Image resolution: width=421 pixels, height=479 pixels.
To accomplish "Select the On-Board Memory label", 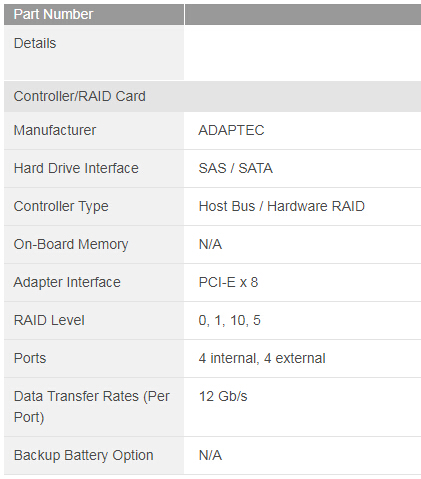I will pos(71,244).
